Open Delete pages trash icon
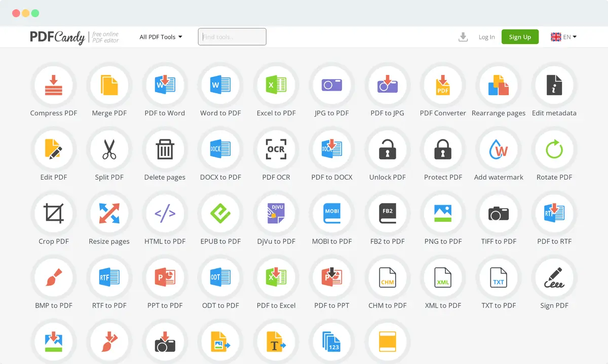 [x=165, y=149]
